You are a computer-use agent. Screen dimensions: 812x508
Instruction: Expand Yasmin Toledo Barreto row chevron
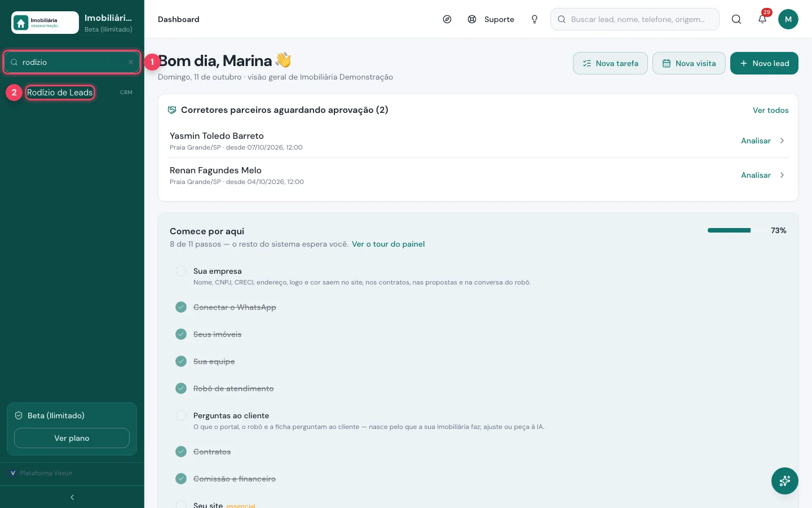click(782, 141)
